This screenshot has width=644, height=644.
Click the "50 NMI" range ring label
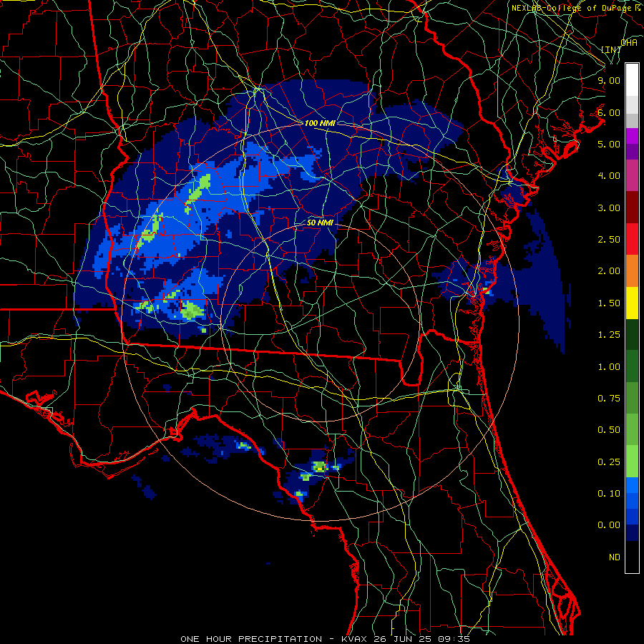click(320, 223)
